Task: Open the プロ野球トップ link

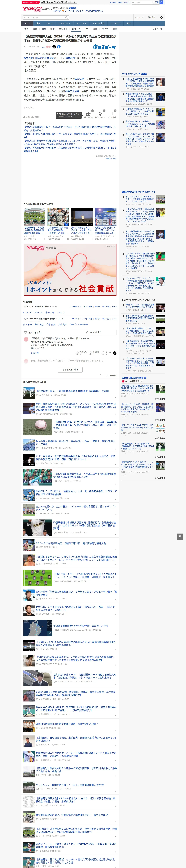Action: (x=75, y=307)
